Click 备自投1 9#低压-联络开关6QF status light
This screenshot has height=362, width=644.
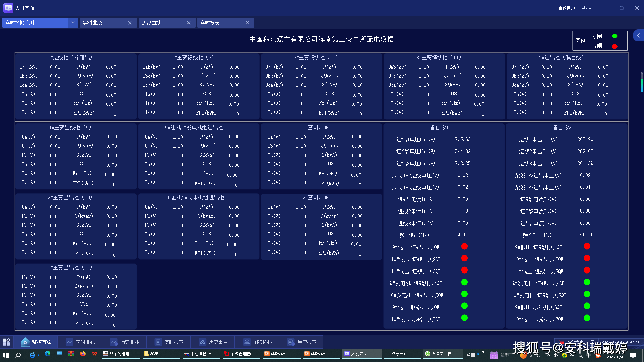[x=464, y=306]
